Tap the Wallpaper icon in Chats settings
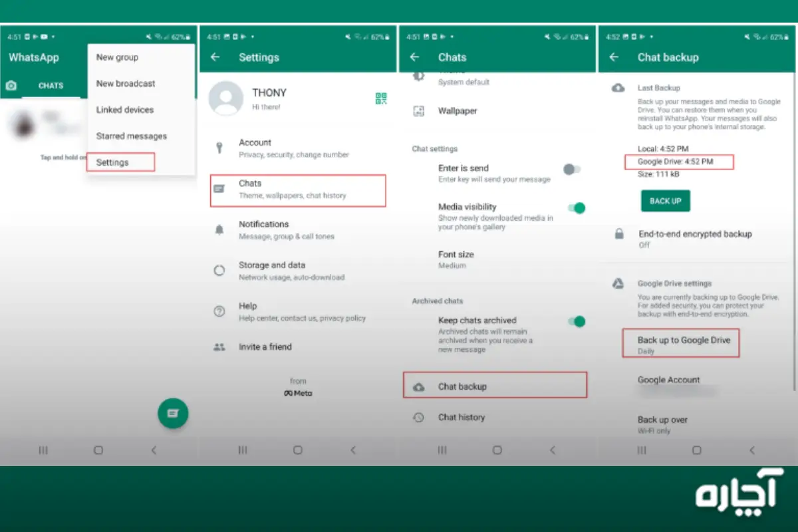The height and width of the screenshot is (532, 798). click(420, 111)
